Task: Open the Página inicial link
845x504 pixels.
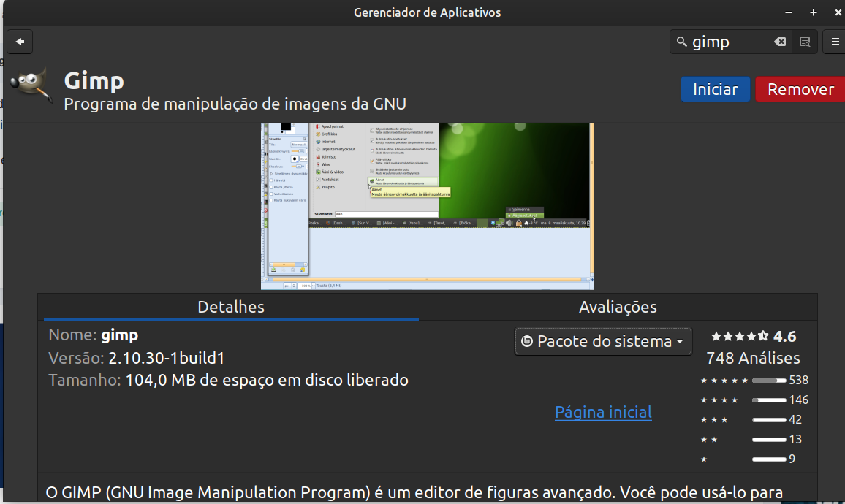Action: (603, 412)
